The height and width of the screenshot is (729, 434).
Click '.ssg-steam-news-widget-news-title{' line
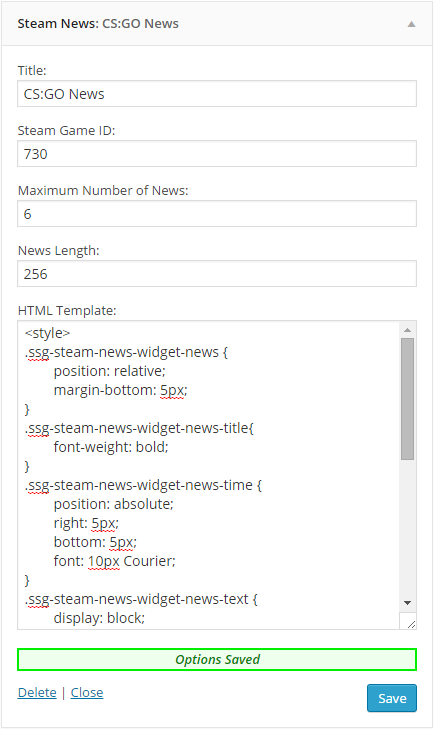pyautogui.click(x=139, y=428)
